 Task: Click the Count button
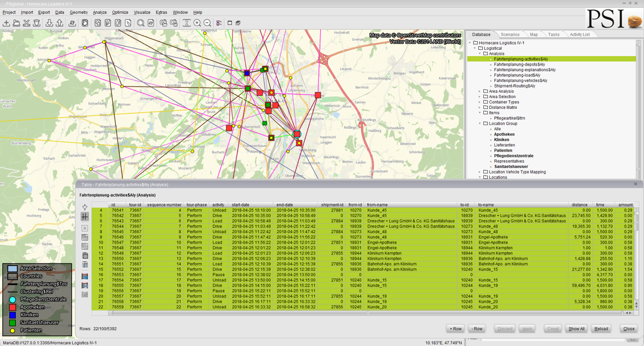pos(553,329)
